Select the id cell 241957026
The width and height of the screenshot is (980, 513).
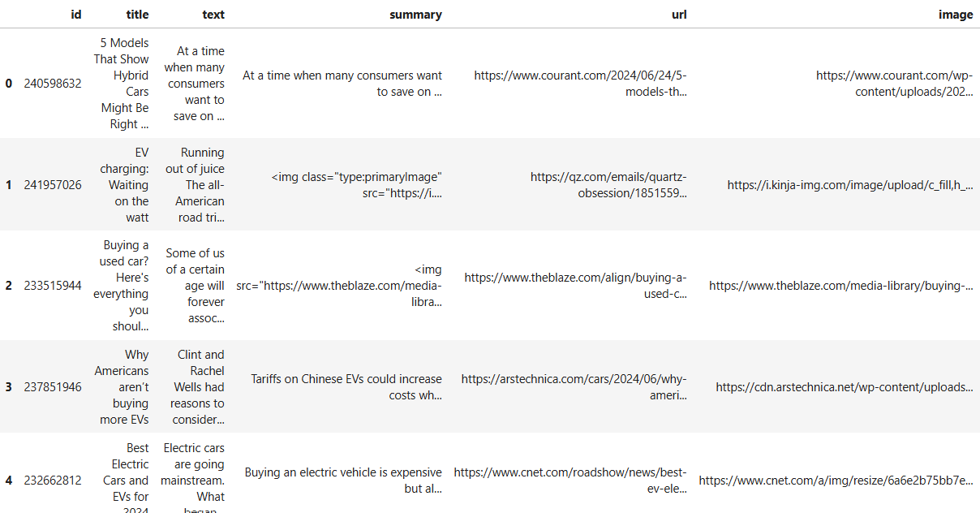53,185
